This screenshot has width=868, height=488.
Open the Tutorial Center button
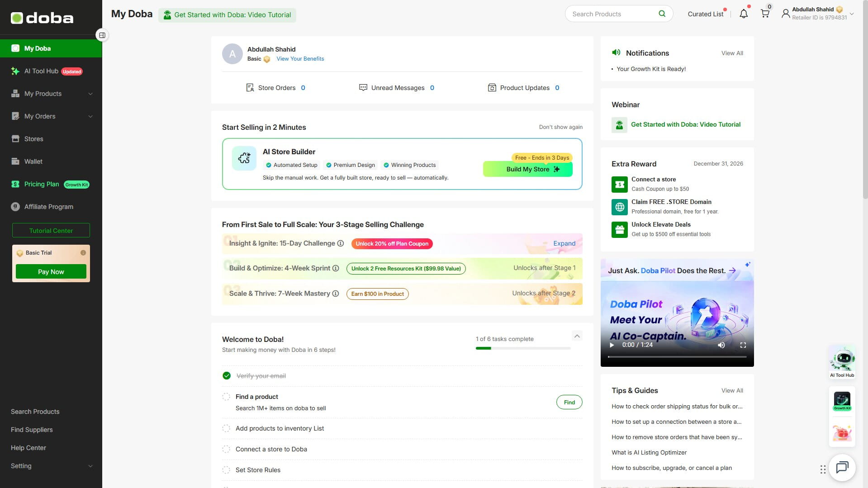(51, 230)
